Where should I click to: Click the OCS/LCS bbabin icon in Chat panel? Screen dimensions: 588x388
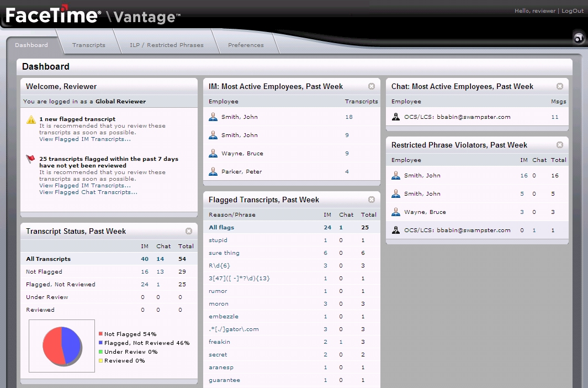point(396,117)
